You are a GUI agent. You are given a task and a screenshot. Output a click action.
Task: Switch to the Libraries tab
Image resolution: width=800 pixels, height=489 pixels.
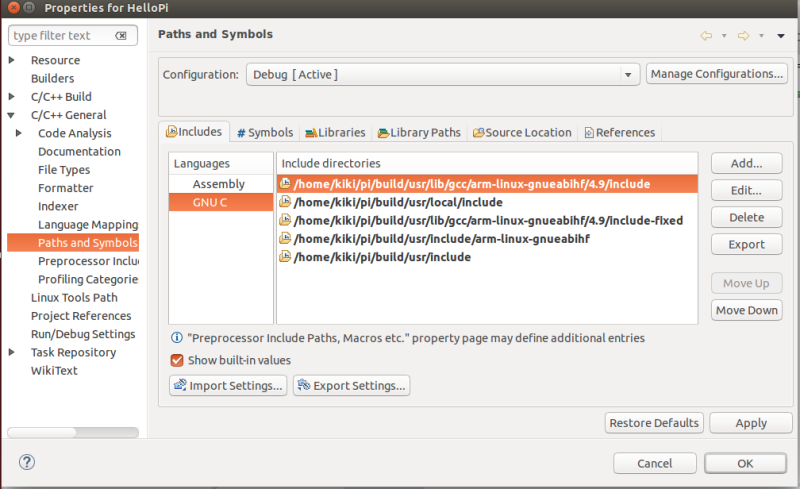(335, 133)
